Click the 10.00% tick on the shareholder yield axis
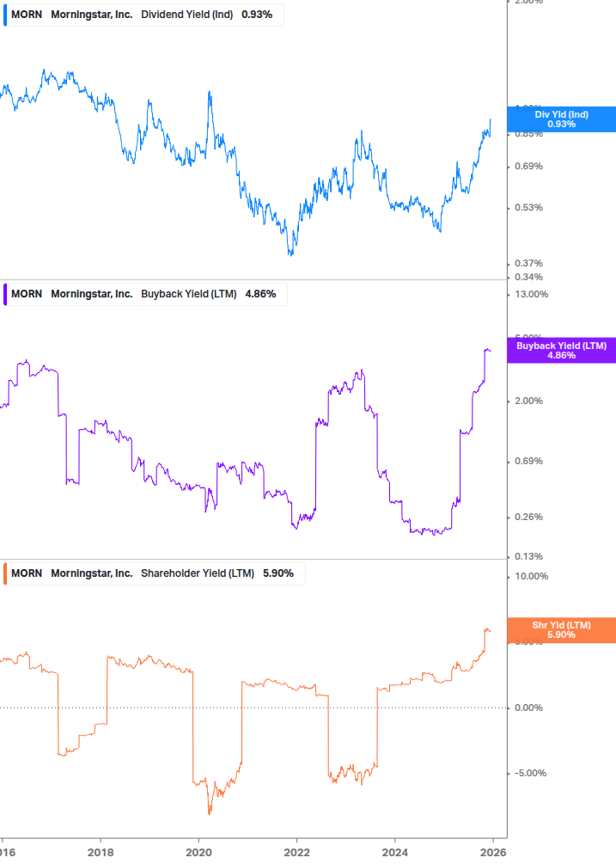 (x=531, y=576)
